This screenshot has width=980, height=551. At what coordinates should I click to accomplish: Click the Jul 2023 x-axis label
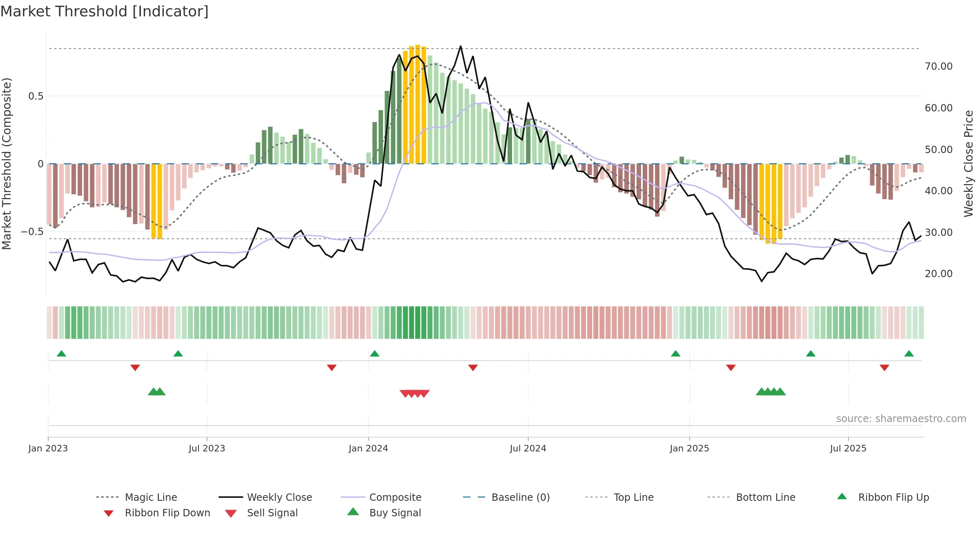[x=207, y=448]
